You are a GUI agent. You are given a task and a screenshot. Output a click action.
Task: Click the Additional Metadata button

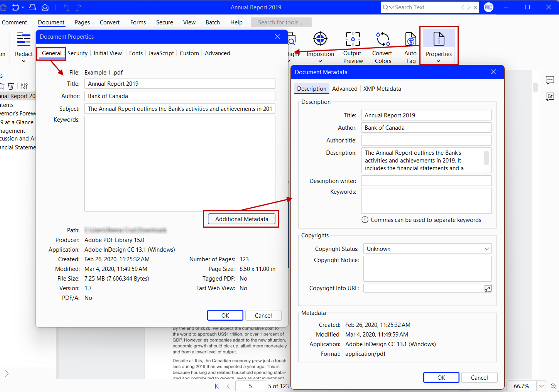point(242,219)
